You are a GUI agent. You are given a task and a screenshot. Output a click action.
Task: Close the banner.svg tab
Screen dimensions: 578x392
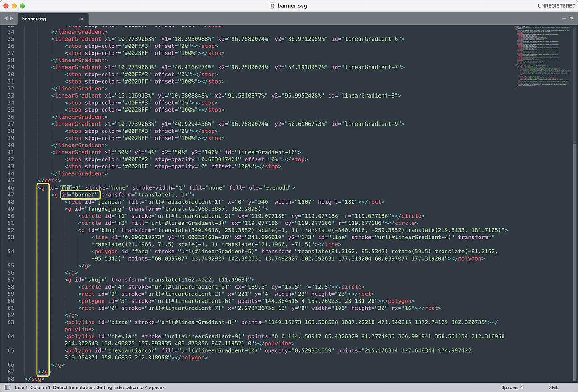click(82, 19)
